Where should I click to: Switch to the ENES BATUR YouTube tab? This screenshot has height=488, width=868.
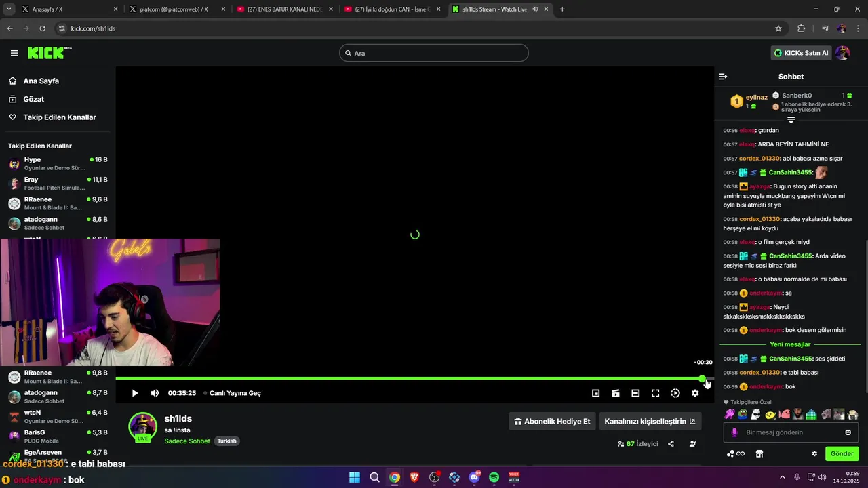(285, 9)
